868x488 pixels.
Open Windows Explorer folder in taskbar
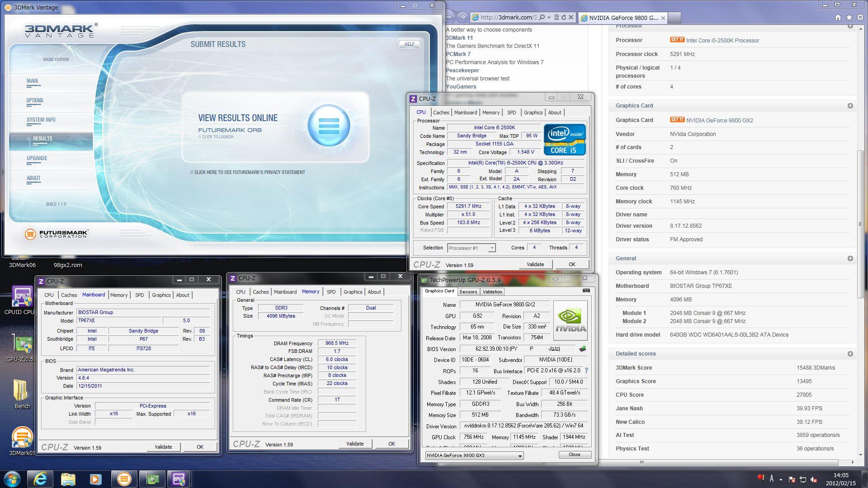[x=68, y=479]
